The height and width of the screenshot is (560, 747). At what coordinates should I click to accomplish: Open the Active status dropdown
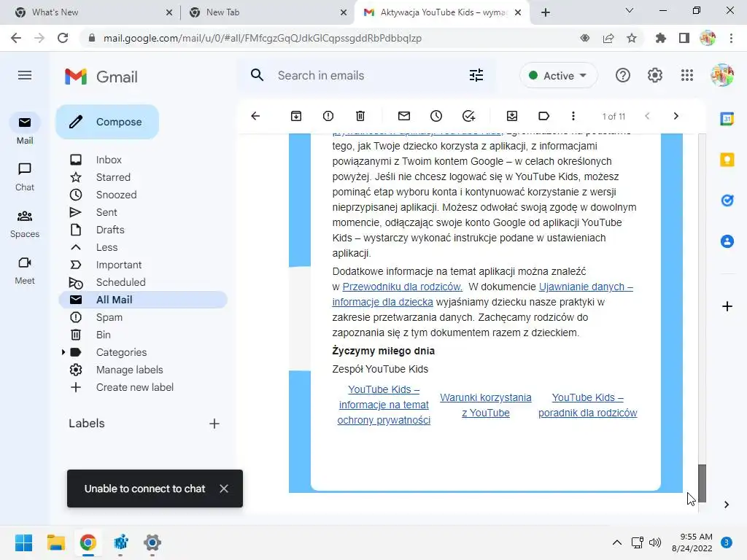[x=558, y=75]
